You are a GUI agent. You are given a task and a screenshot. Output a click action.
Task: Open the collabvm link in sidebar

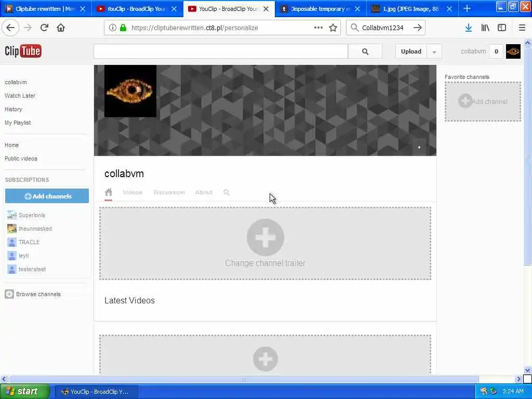[16, 82]
